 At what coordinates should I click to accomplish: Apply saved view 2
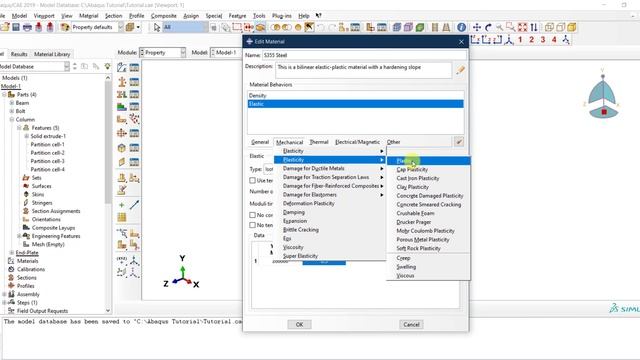click(x=531, y=40)
